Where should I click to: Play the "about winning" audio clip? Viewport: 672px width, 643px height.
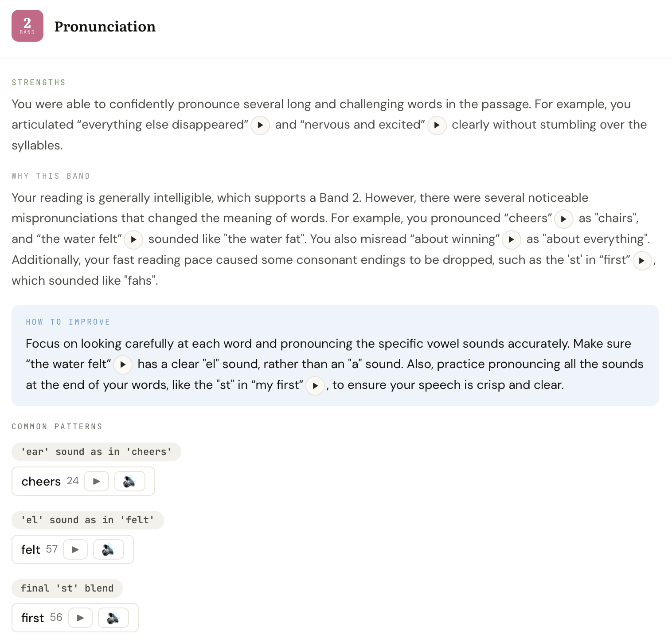pos(511,239)
